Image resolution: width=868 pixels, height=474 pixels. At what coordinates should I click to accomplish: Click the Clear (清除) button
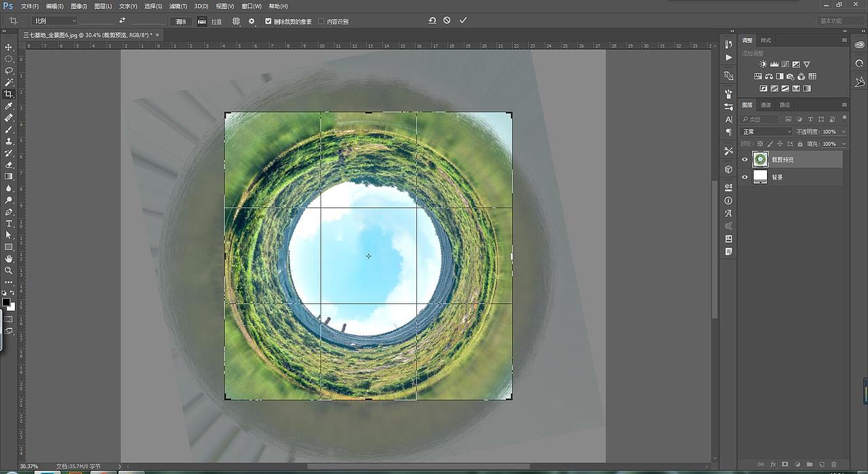181,22
